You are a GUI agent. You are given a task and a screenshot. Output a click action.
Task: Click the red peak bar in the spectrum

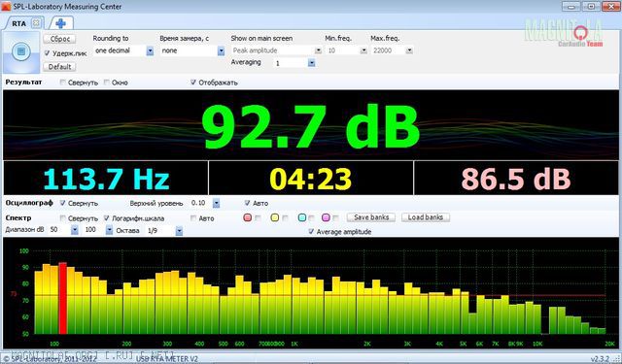62,298
